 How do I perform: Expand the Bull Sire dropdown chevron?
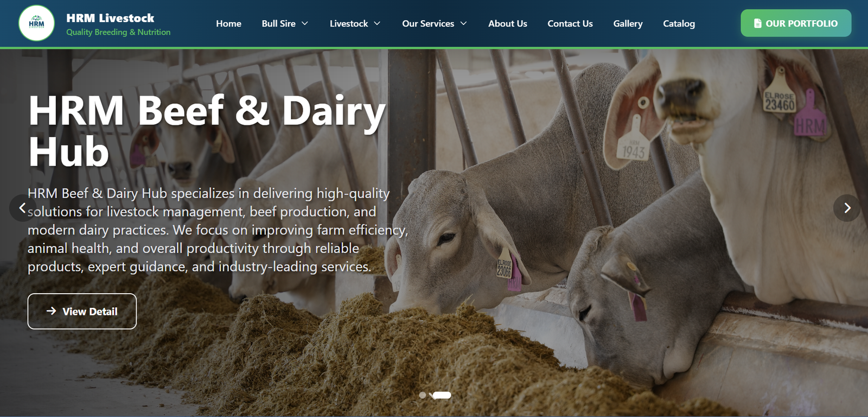[x=305, y=23]
